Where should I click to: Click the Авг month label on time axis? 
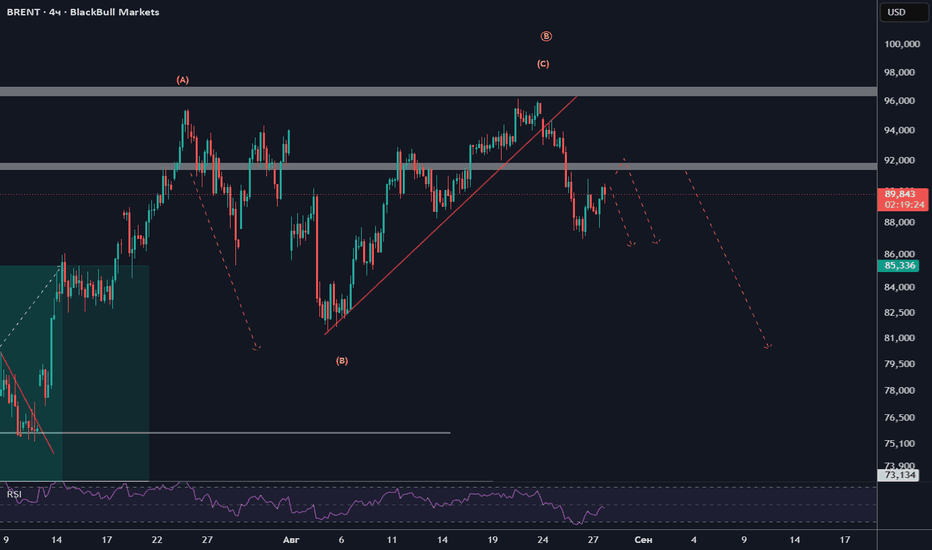click(x=291, y=540)
